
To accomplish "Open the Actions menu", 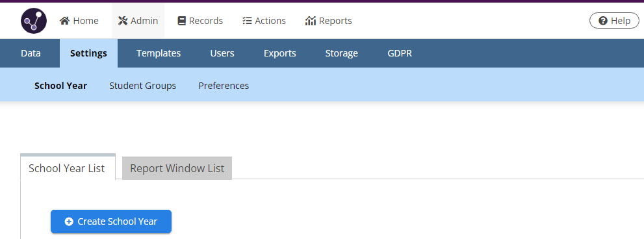I will pos(264,21).
